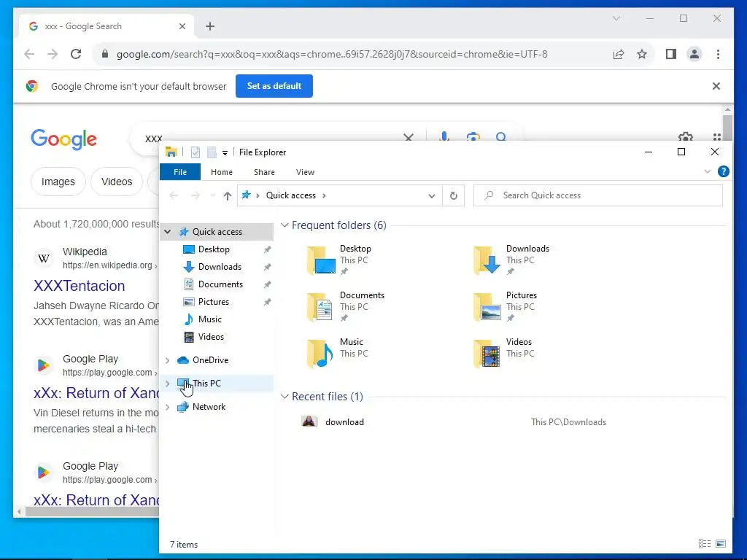Viewport: 747px width, 560px height.
Task: Open Chrome profile avatar
Action: pos(694,54)
